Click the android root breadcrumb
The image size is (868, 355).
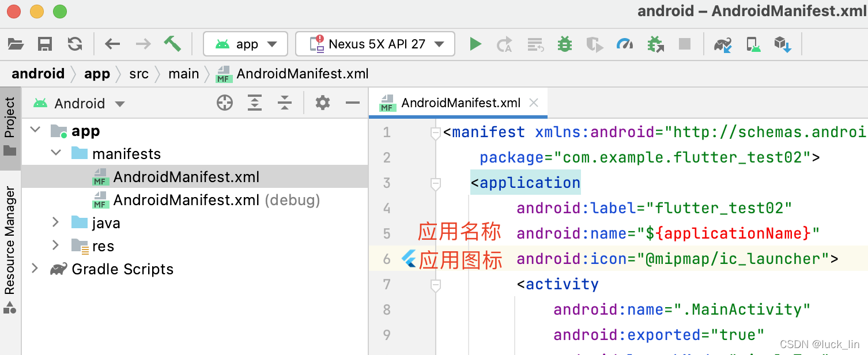pyautogui.click(x=38, y=74)
